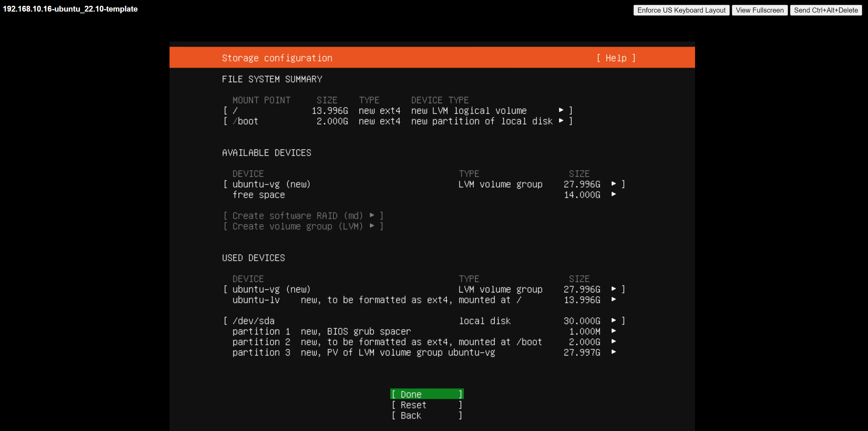868x431 pixels.
Task: Click 'new partition of local disk' text
Action: pyautogui.click(x=482, y=121)
